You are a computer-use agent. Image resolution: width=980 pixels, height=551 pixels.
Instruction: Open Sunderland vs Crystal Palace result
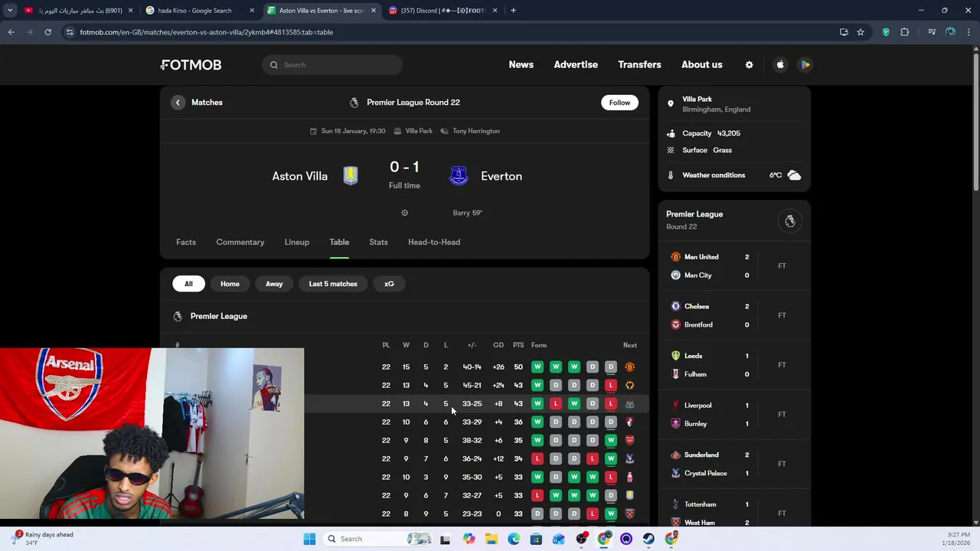tap(734, 464)
